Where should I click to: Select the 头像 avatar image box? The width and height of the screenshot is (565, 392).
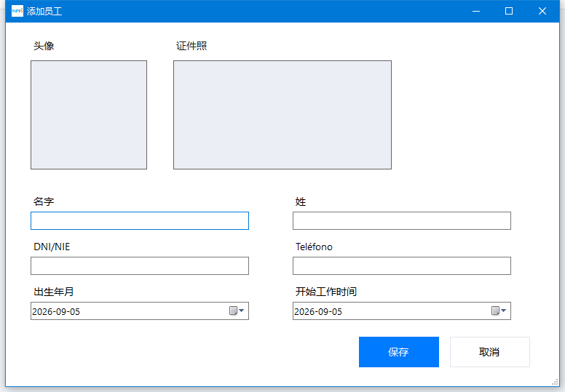point(89,115)
